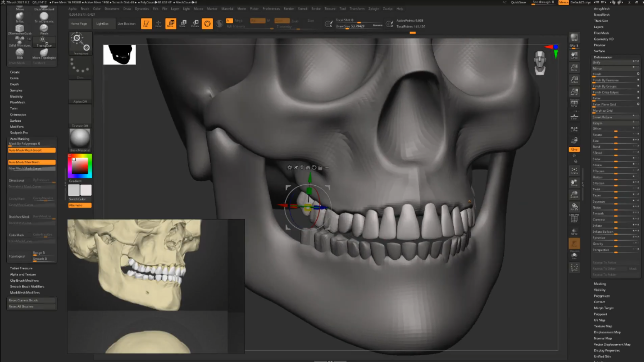Click the Actual size icon
The width and height of the screenshot is (644, 362).
coord(574,80)
